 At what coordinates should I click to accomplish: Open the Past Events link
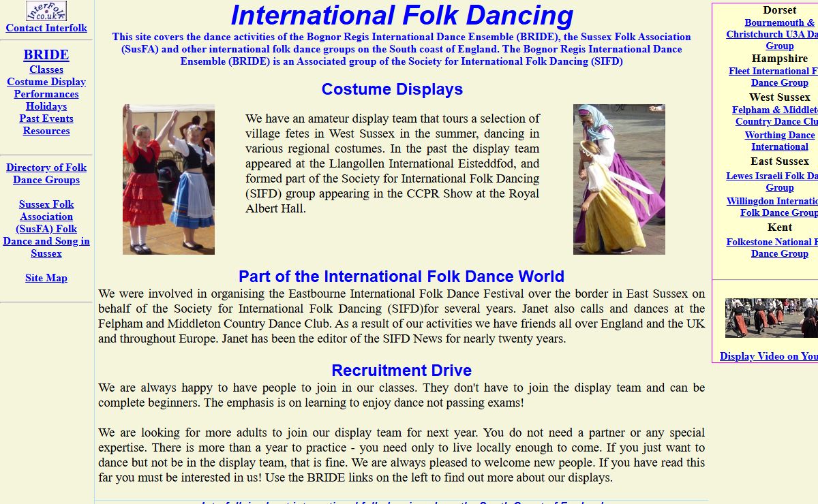pos(46,119)
